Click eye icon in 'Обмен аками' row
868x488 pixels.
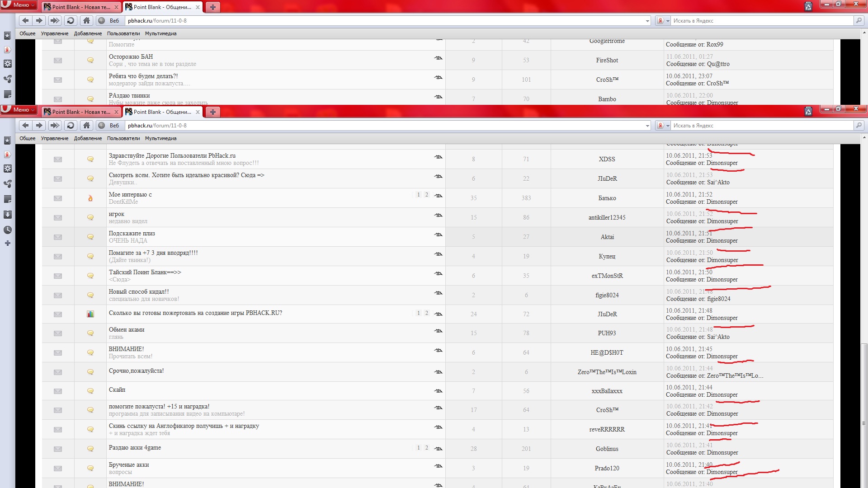(x=438, y=331)
